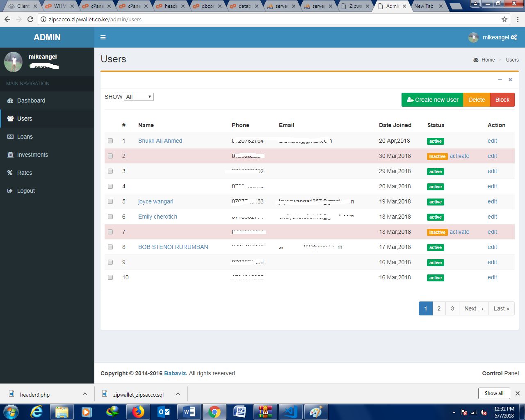Open File Explorer from the taskbar
This screenshot has width=525, height=420.
[62, 411]
